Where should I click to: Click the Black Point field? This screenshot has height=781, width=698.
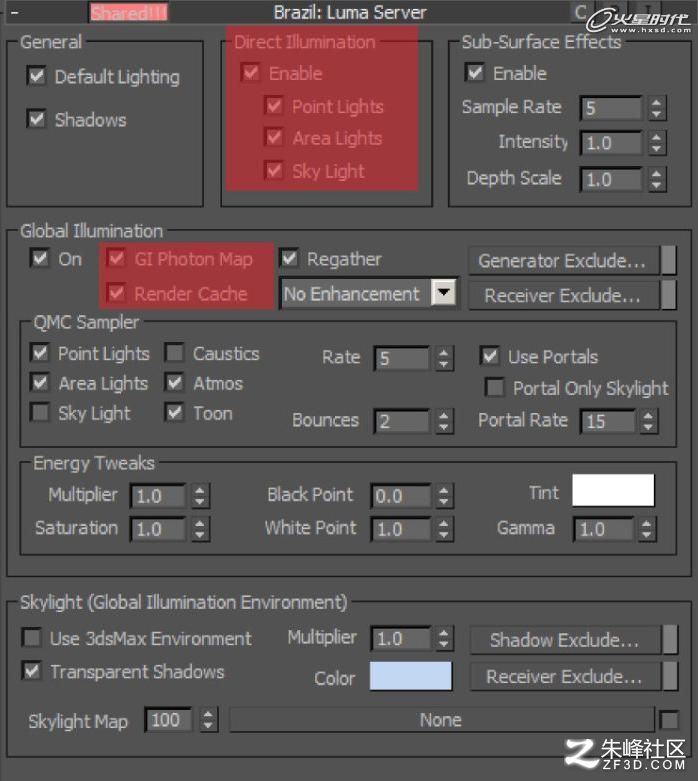click(401, 496)
